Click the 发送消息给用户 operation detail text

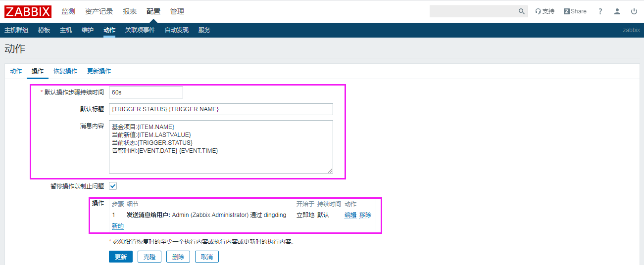(x=206, y=215)
